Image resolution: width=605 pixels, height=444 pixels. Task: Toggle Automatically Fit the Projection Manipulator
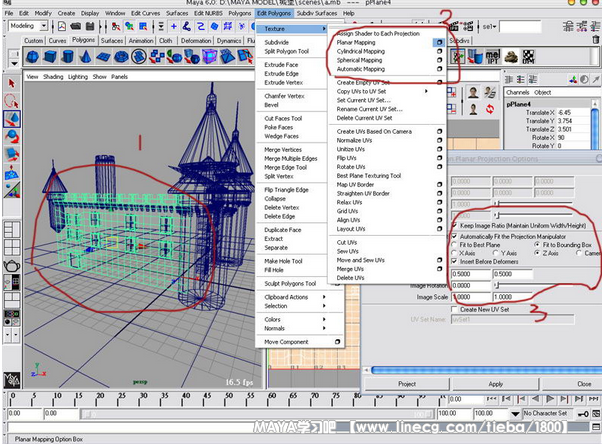(455, 236)
